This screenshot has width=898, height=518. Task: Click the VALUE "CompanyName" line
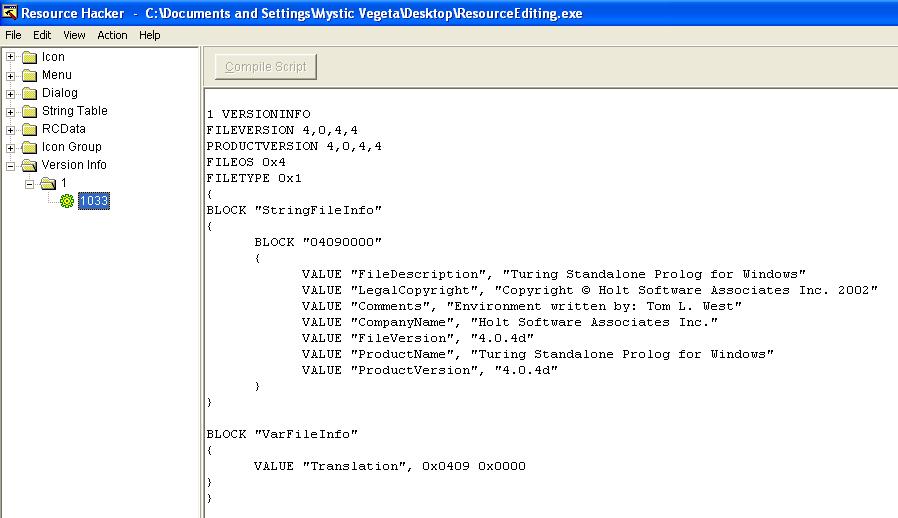pos(510,323)
